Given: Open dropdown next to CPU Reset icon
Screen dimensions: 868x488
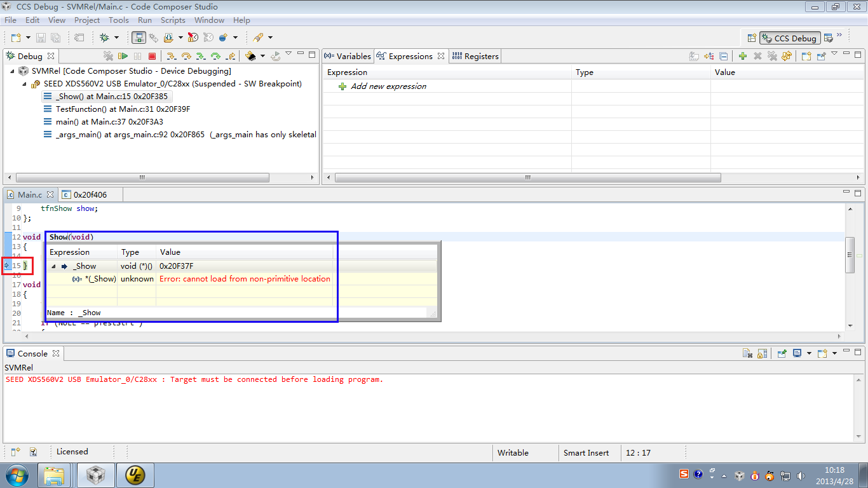Looking at the screenshot, I should pyautogui.click(x=262, y=56).
